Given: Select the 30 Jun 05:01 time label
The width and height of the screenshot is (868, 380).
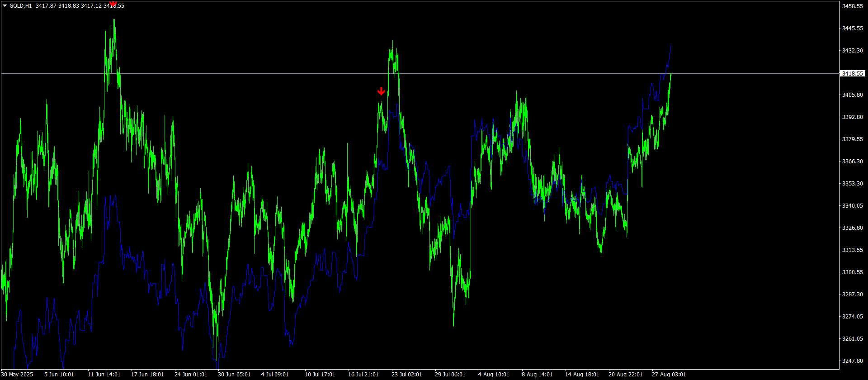Looking at the screenshot, I should coord(234,375).
